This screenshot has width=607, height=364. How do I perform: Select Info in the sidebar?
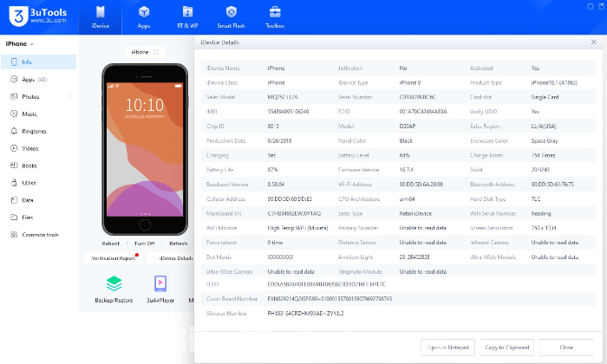(38, 62)
